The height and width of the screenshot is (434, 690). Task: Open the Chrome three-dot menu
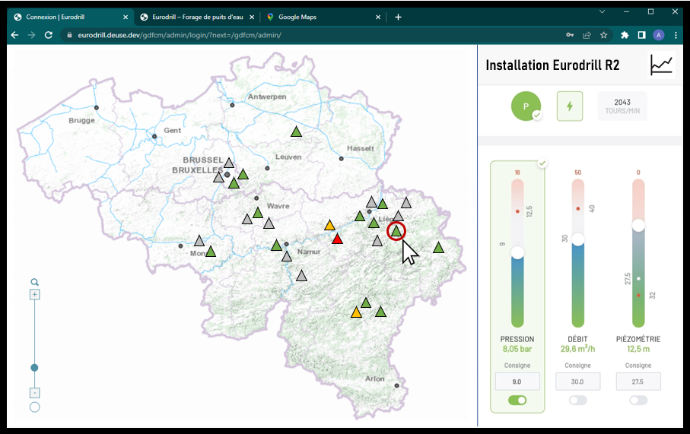pyautogui.click(x=677, y=35)
